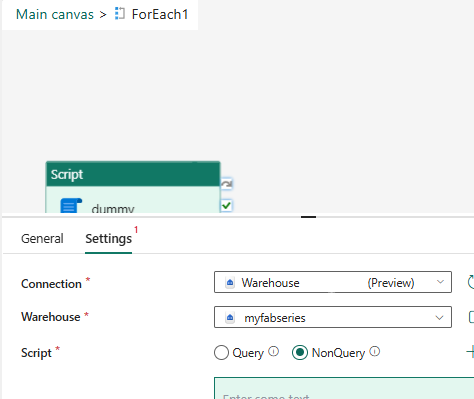The image size is (474, 399).
Task: Select the Query radio button
Action: click(x=221, y=353)
